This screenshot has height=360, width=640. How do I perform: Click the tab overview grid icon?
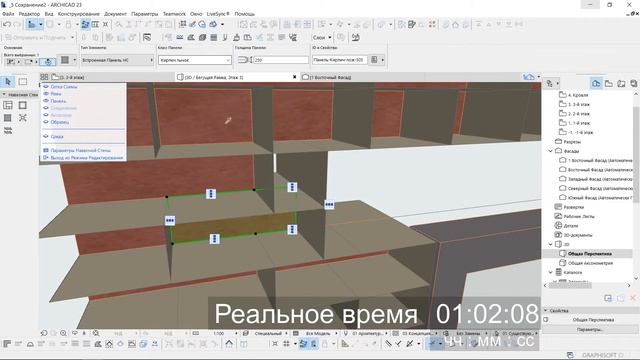(44, 77)
